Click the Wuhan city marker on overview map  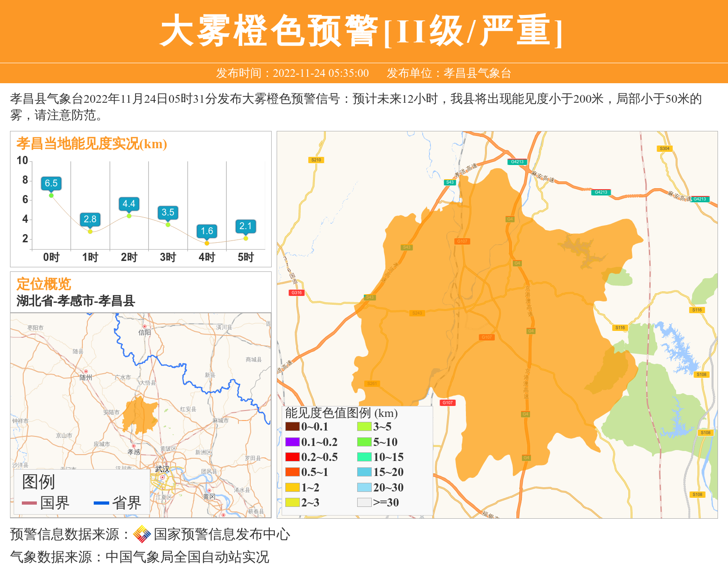(162, 477)
